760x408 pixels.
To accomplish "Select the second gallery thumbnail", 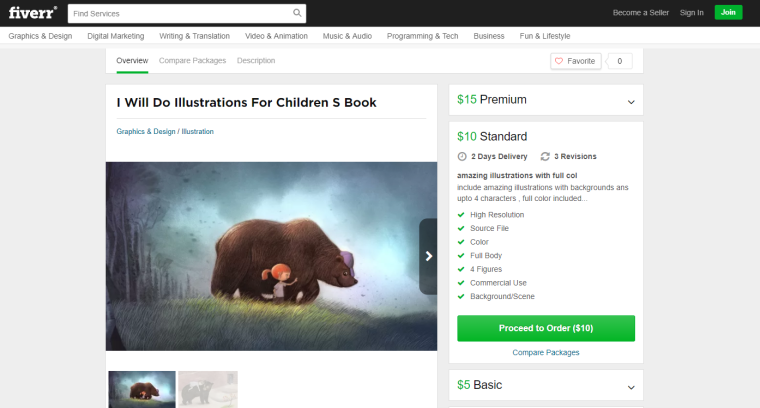I will tap(208, 389).
